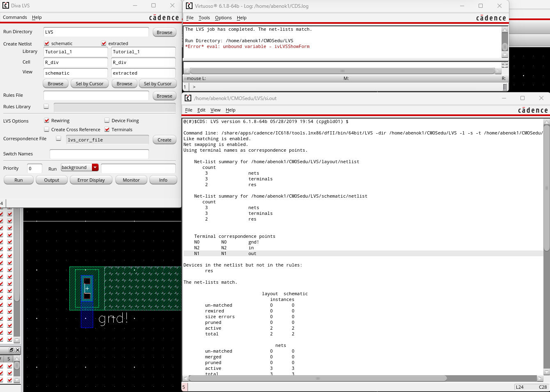Click the Run Directory input field
The image size is (550, 392).
(x=96, y=32)
